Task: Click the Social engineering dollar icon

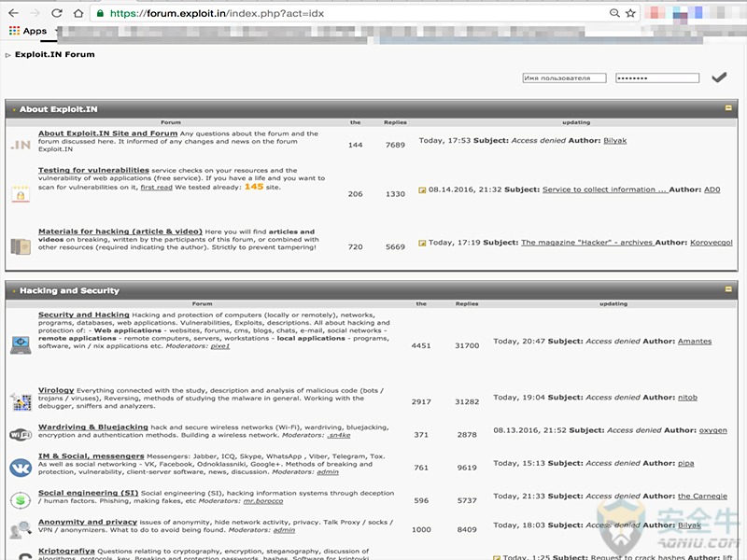Action: pos(21,500)
